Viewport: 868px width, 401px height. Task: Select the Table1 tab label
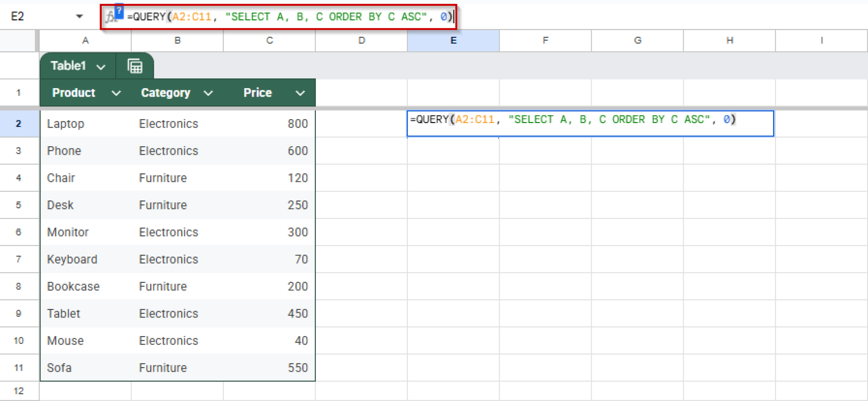click(x=68, y=66)
